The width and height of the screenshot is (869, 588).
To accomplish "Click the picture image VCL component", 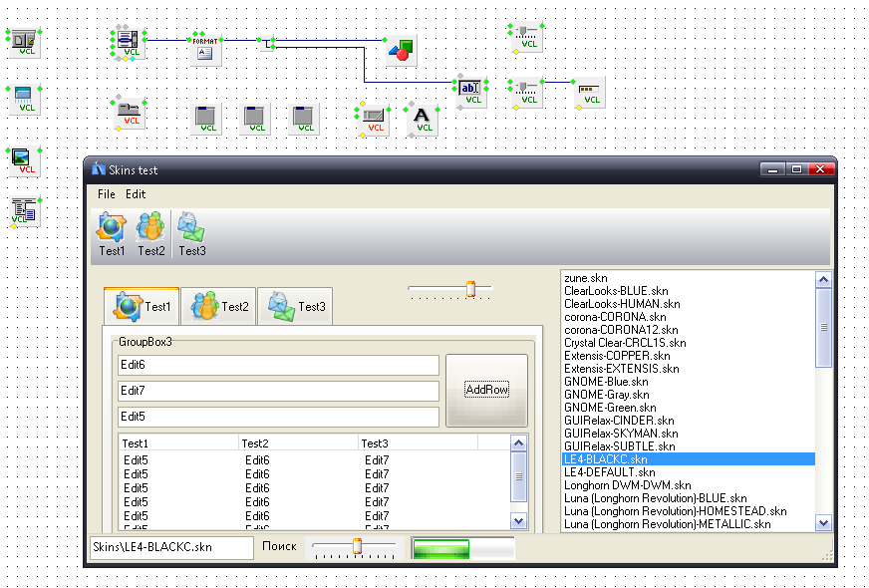I will click(x=23, y=159).
